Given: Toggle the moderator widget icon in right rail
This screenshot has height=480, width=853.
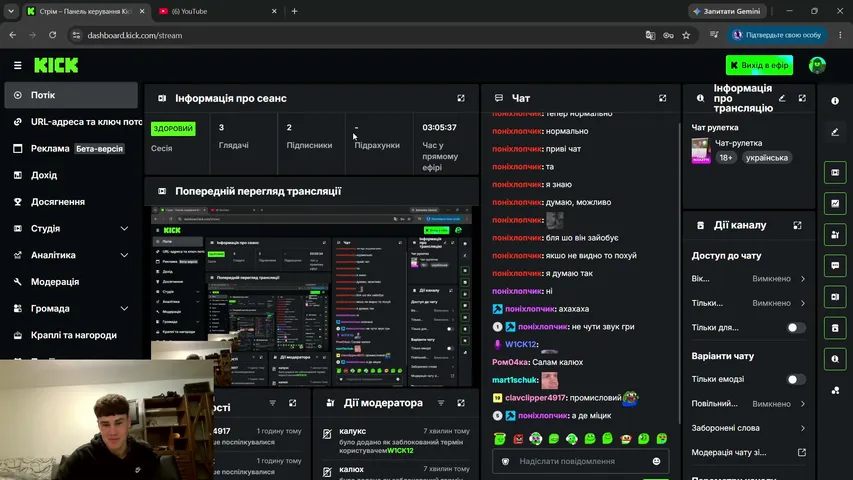Looking at the screenshot, I should (835, 235).
